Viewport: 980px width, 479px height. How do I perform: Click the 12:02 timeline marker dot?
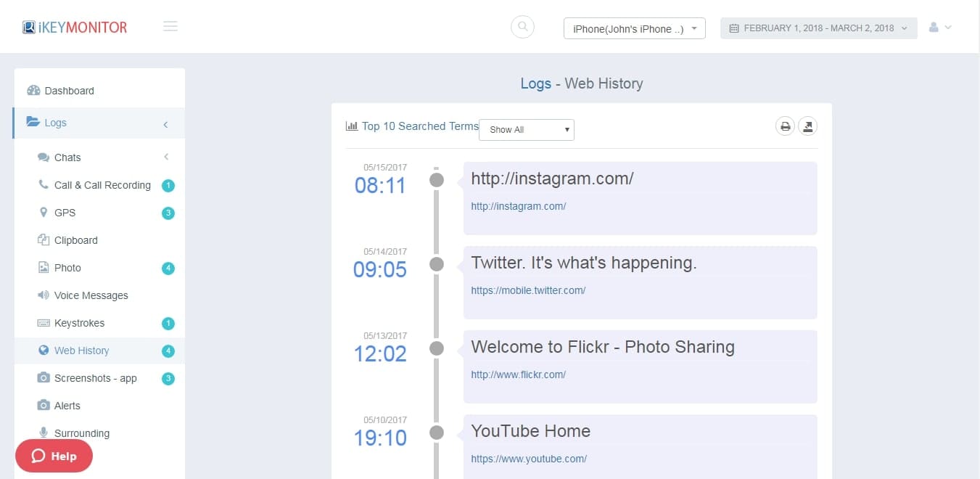tap(437, 348)
